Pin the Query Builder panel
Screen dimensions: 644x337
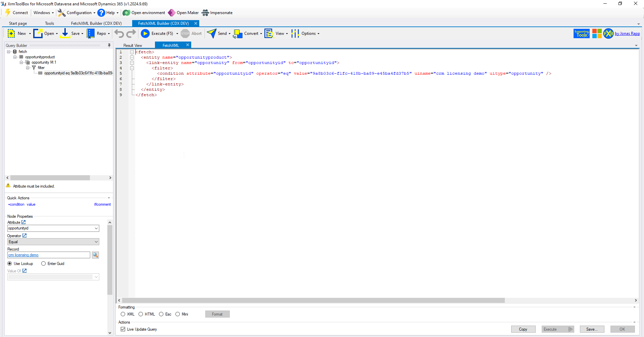pos(109,45)
